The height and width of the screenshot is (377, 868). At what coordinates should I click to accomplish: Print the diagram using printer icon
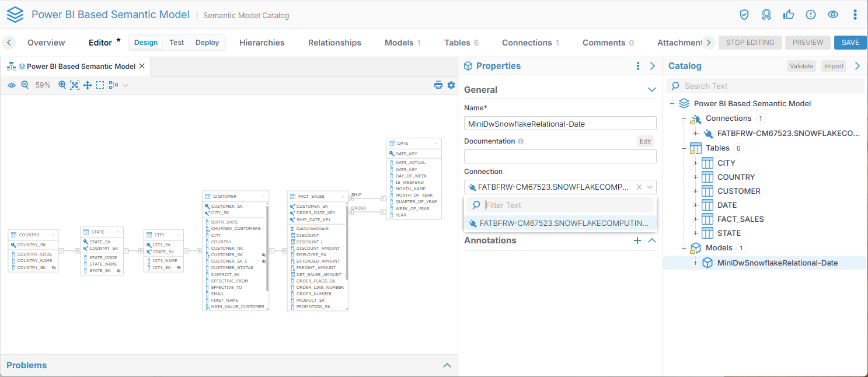[438, 85]
